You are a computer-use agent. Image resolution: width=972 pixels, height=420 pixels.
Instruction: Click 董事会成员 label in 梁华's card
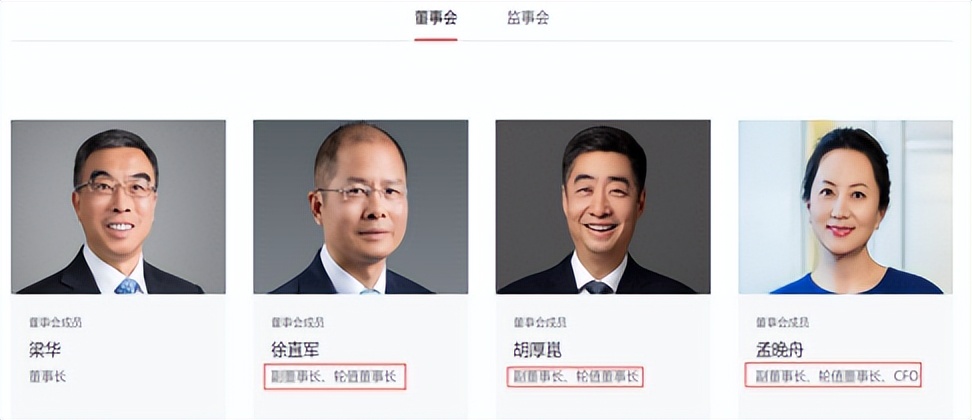pyautogui.click(x=55, y=322)
